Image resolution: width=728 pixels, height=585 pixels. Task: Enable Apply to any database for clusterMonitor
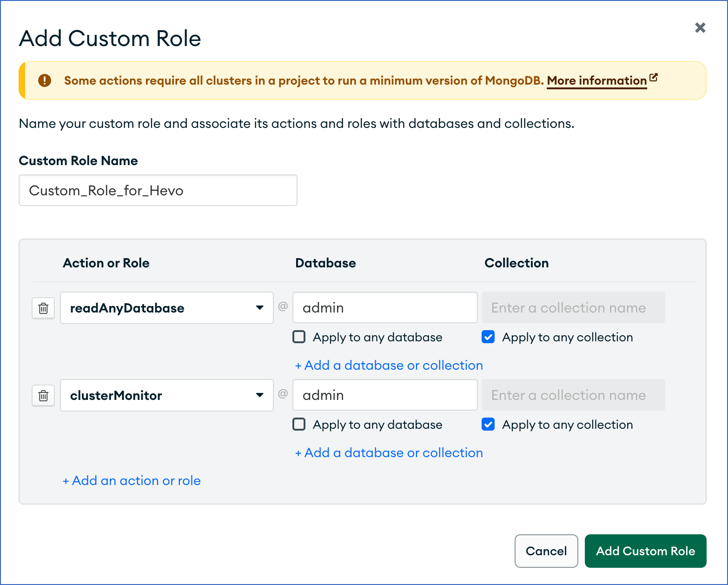[299, 424]
